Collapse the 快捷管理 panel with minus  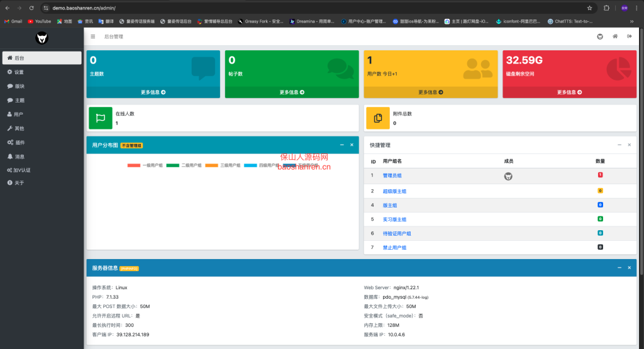[x=619, y=145]
